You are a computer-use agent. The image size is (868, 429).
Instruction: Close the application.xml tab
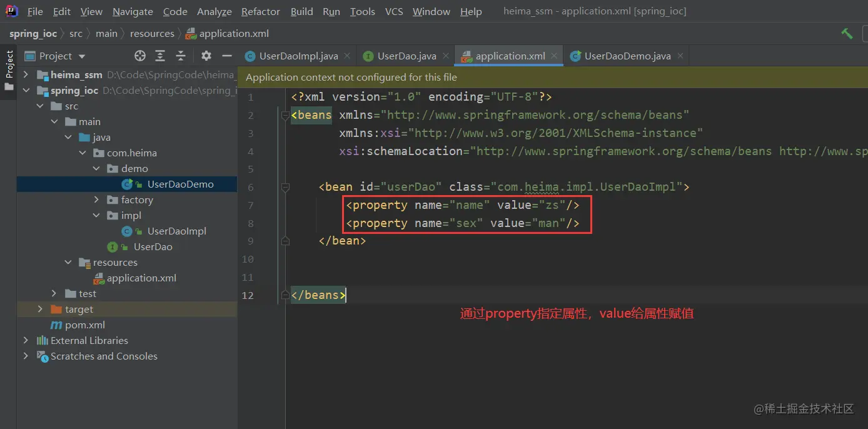(x=555, y=56)
